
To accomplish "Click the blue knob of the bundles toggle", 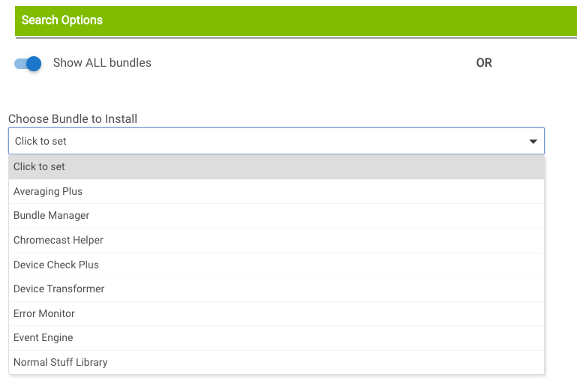I will 33,64.
